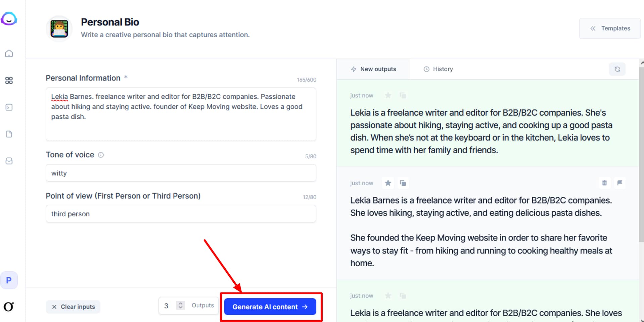Screen dimensions: 644x322
Task: Star the second output (Lekia Barnes)
Action: pyautogui.click(x=388, y=183)
